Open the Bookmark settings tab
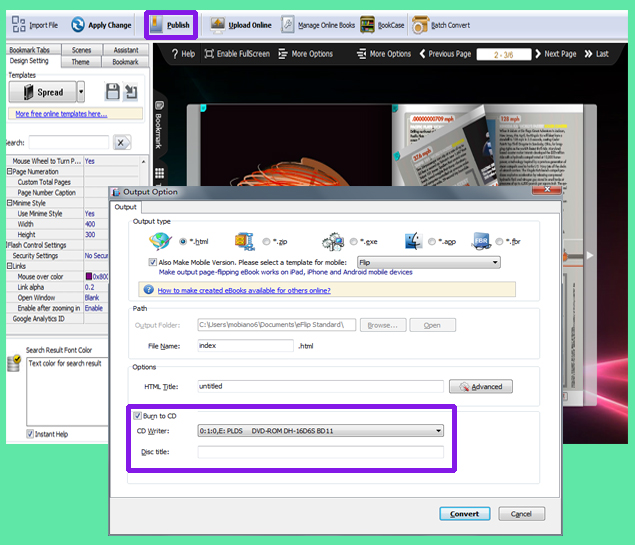635x545 pixels. point(125,62)
